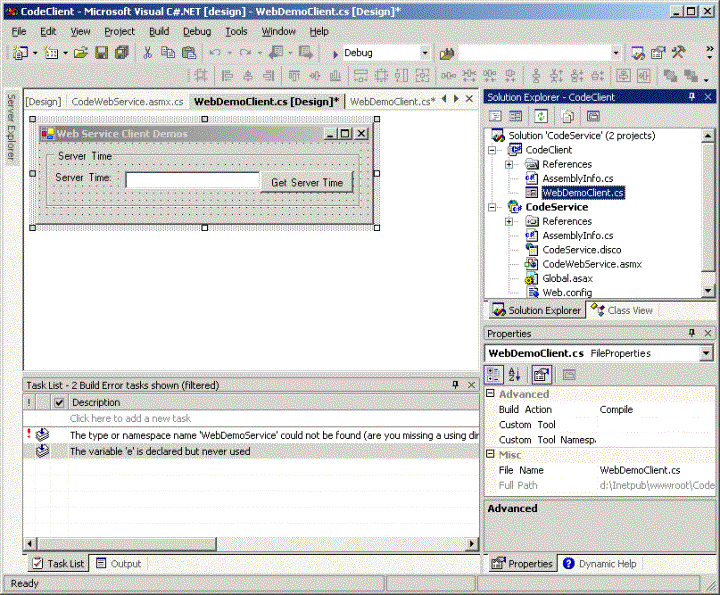Select Web.config in Solution Explorer
This screenshot has height=595, width=720.
(567, 292)
